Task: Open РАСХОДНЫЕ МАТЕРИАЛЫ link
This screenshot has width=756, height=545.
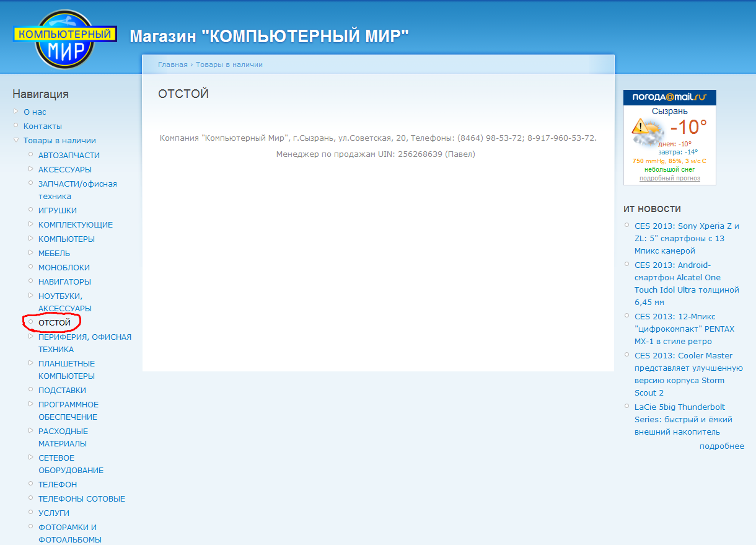Action: click(x=63, y=438)
